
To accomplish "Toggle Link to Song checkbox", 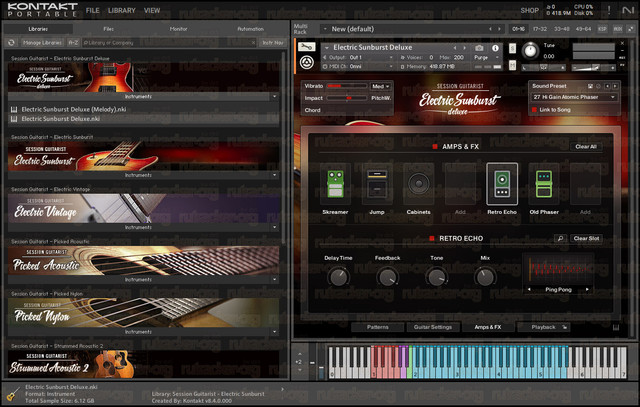I will coord(534,110).
